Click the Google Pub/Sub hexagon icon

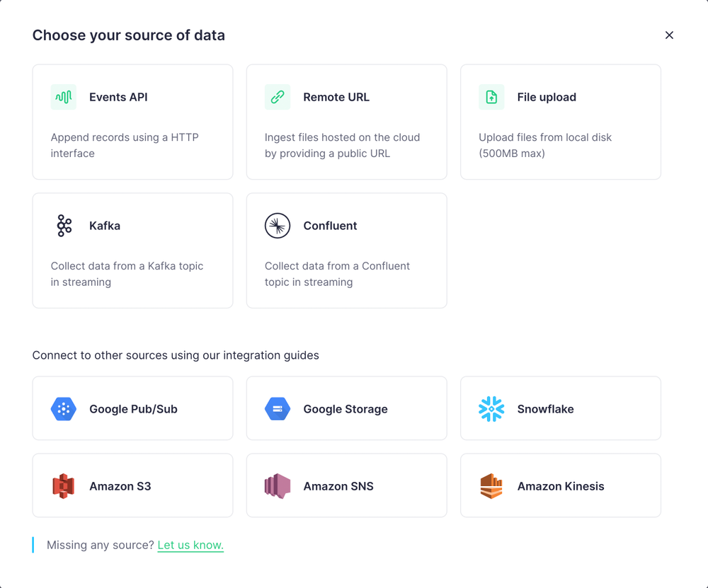tap(64, 409)
